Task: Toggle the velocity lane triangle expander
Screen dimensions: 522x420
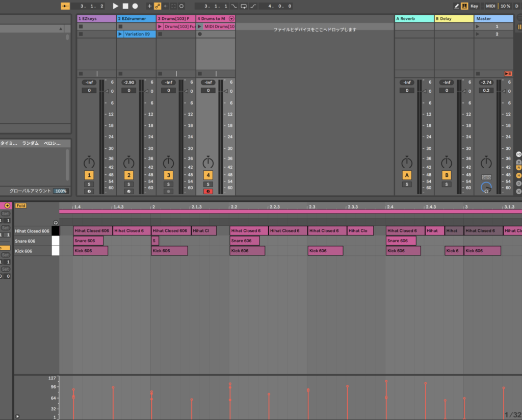Action: tap(17, 416)
